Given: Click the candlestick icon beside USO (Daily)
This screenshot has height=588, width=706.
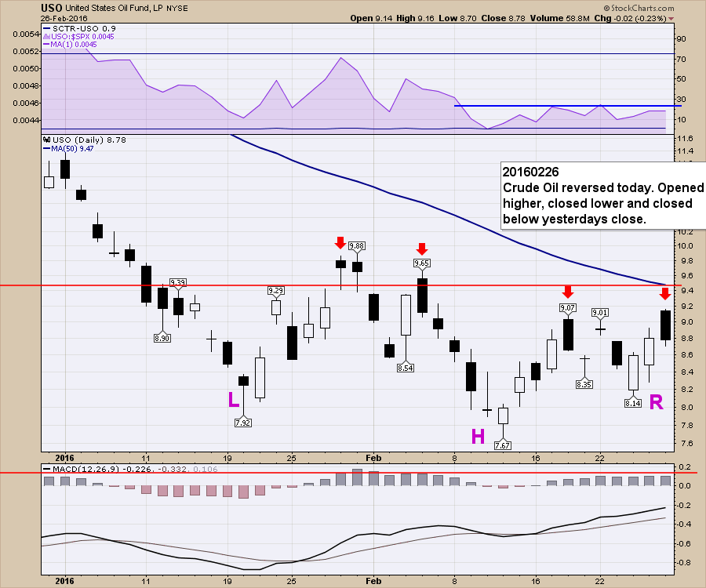Looking at the screenshot, I should pos(47,140).
